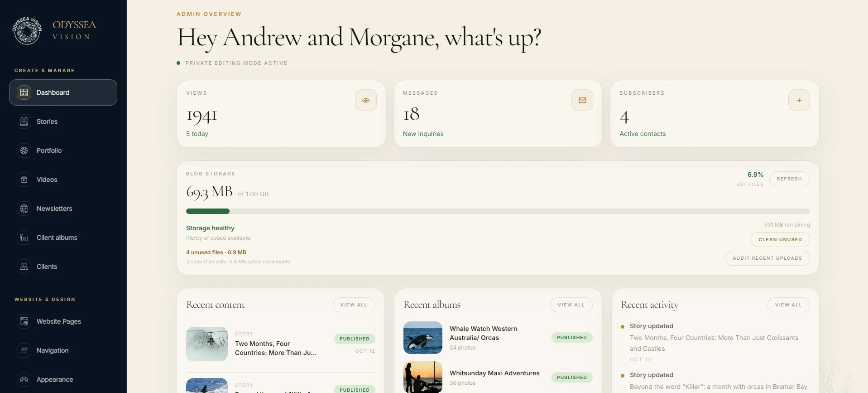View all recent activity
The height and width of the screenshot is (393, 868).
pyautogui.click(x=789, y=305)
